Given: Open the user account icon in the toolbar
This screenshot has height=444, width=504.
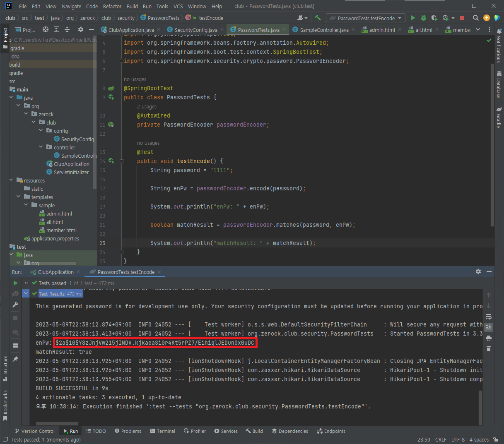Looking at the screenshot, I should tap(302, 18).
